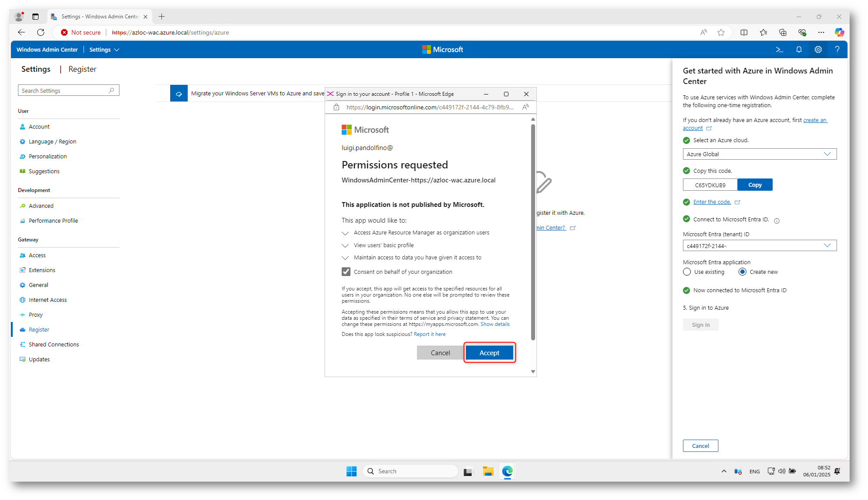Open favorites list icon in Edge toolbar

point(763,32)
